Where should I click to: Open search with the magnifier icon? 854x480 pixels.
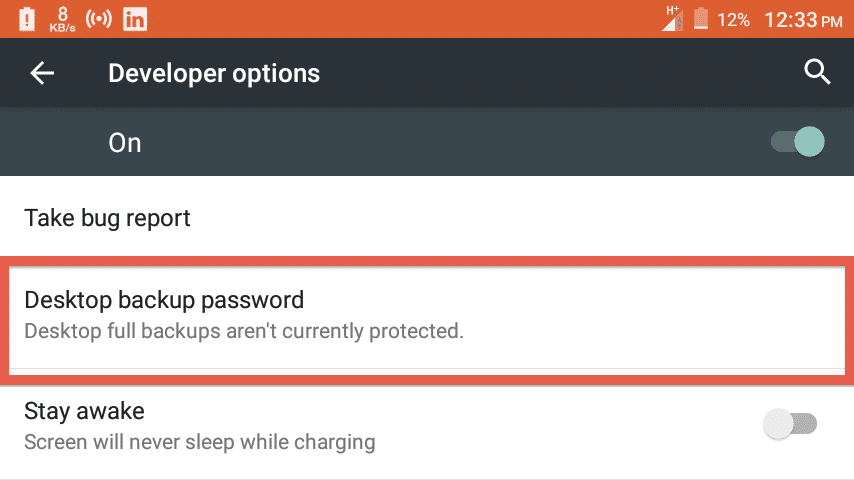pyautogui.click(x=817, y=72)
